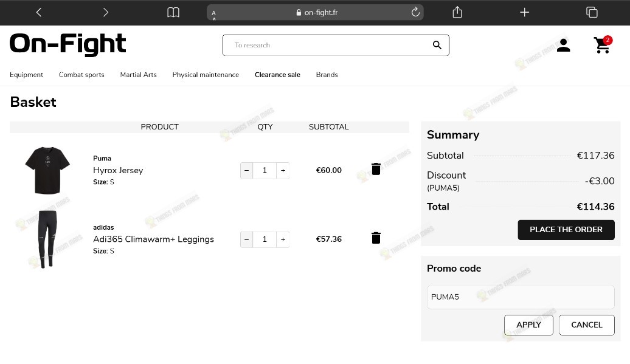The height and width of the screenshot is (364, 630).
Task: Decrease Adi365 Leggings quantity
Action: coord(247,239)
